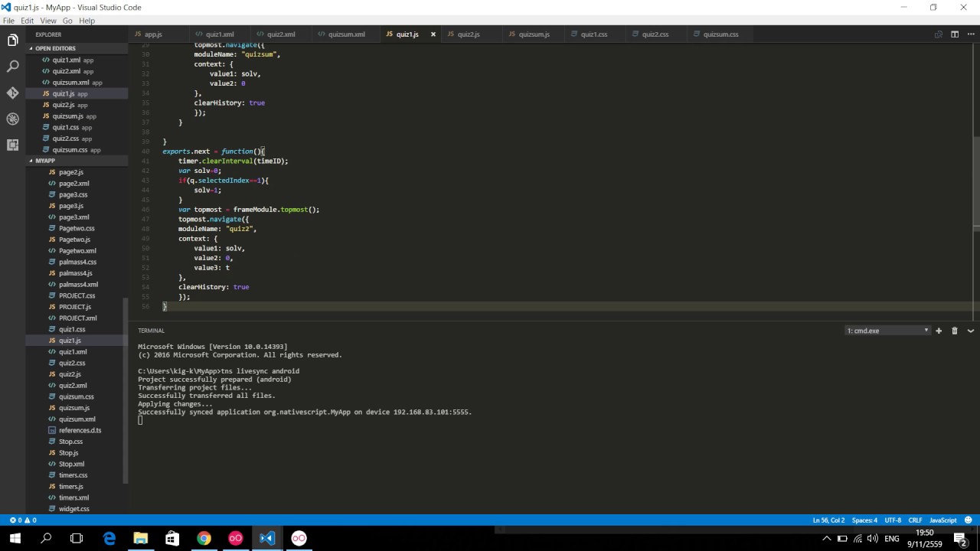
Task: Click the Explorer sidebar vertical scrollbar
Action: 126,390
